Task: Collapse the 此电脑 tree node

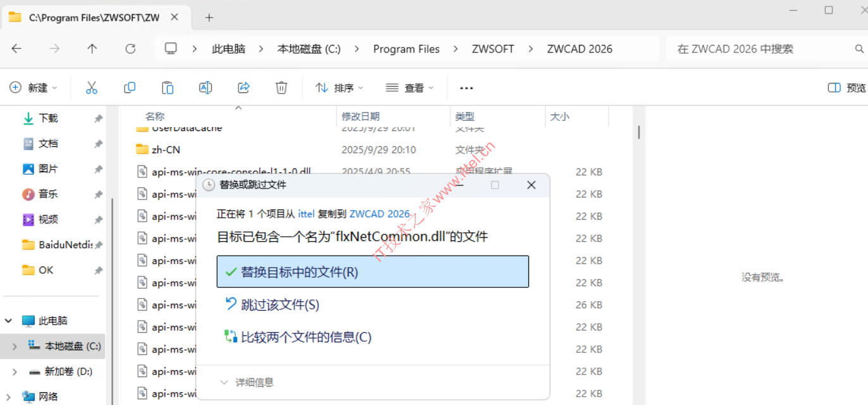Action: coord(9,321)
